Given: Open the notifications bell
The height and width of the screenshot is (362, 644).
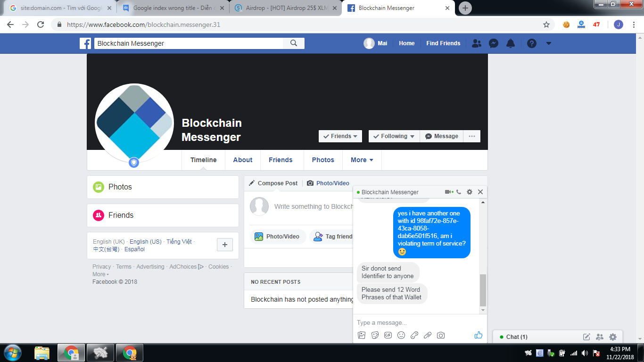Looking at the screenshot, I should click(511, 43).
